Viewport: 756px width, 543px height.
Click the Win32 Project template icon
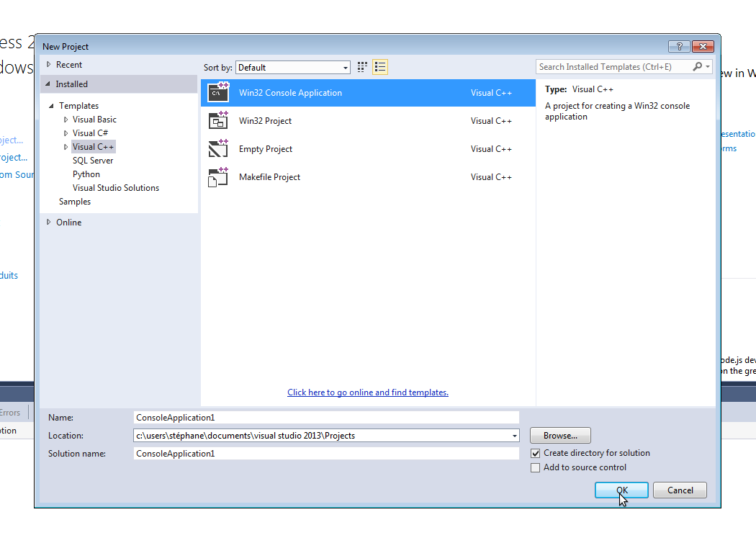click(x=218, y=120)
